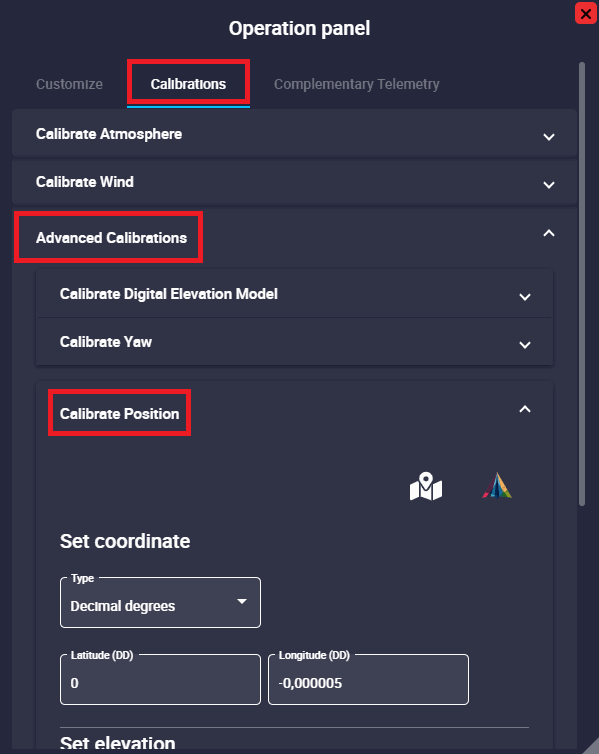Switch to the Customize tab
The height and width of the screenshot is (754, 599).
(69, 84)
